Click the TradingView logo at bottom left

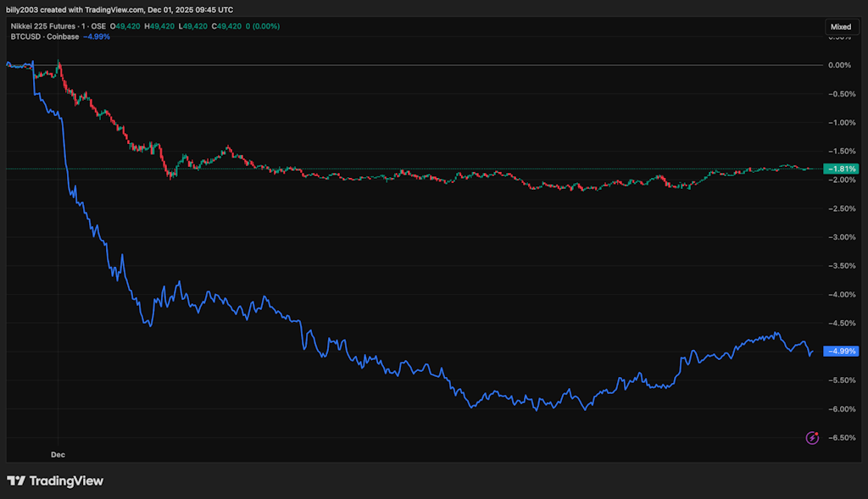pos(55,481)
